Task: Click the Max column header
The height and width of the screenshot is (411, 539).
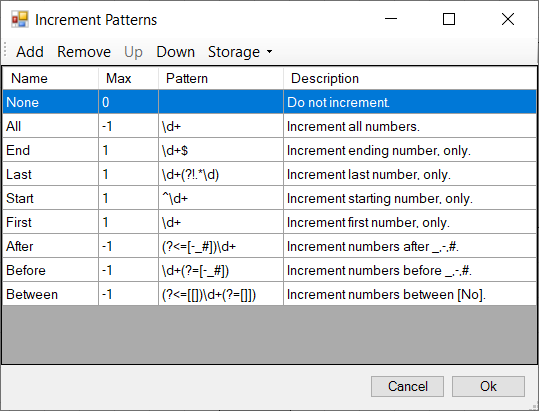Action: point(129,78)
